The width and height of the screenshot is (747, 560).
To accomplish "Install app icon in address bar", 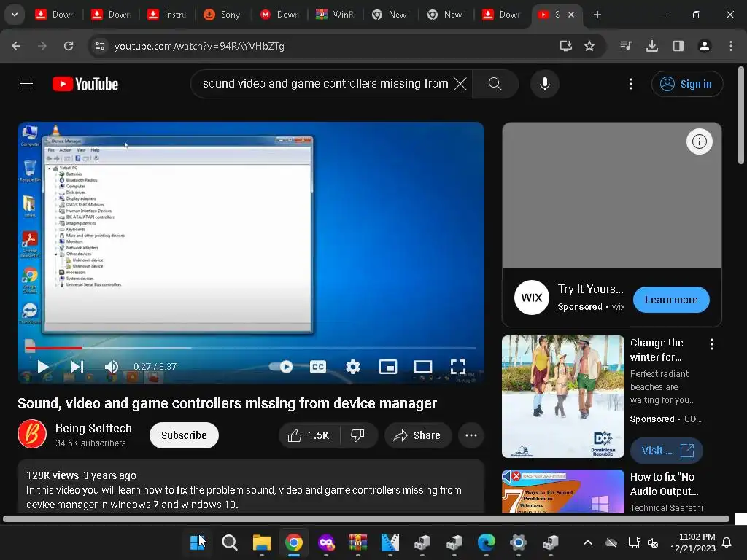I will pyautogui.click(x=565, y=46).
